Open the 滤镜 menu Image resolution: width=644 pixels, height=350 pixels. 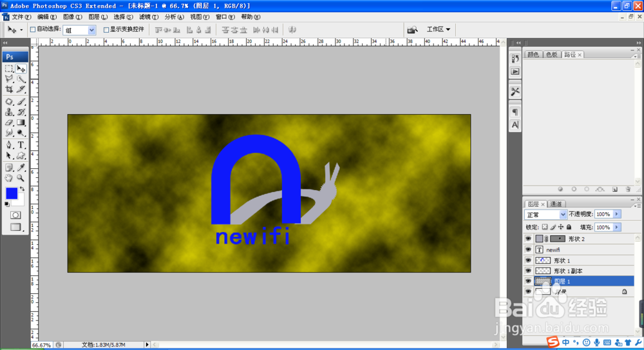pyautogui.click(x=148, y=17)
